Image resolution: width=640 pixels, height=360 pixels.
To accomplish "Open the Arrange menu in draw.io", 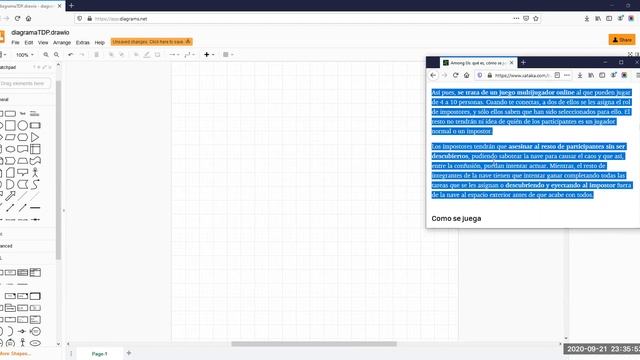I will (62, 42).
